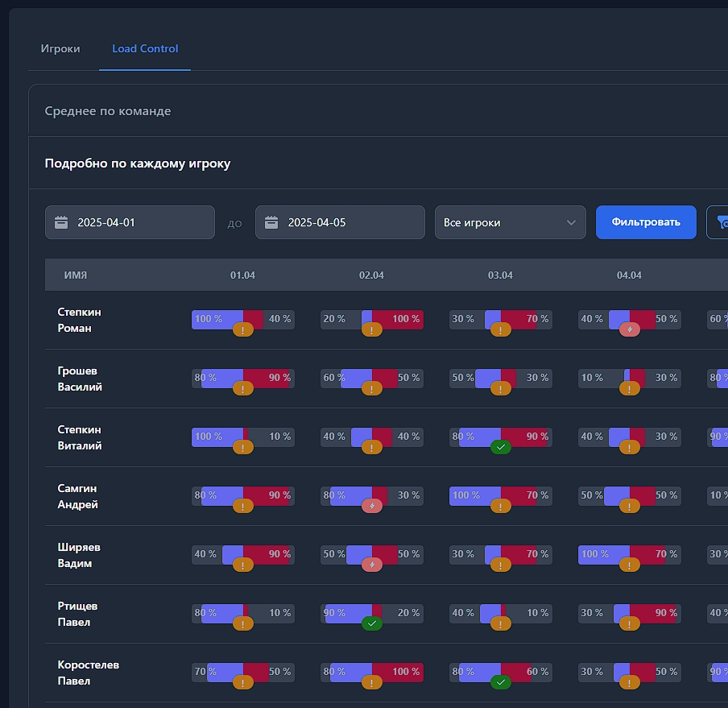This screenshot has width=728, height=708.
Task: Click warning badge for Коростелев Павел on 01.04
Action: point(243,683)
